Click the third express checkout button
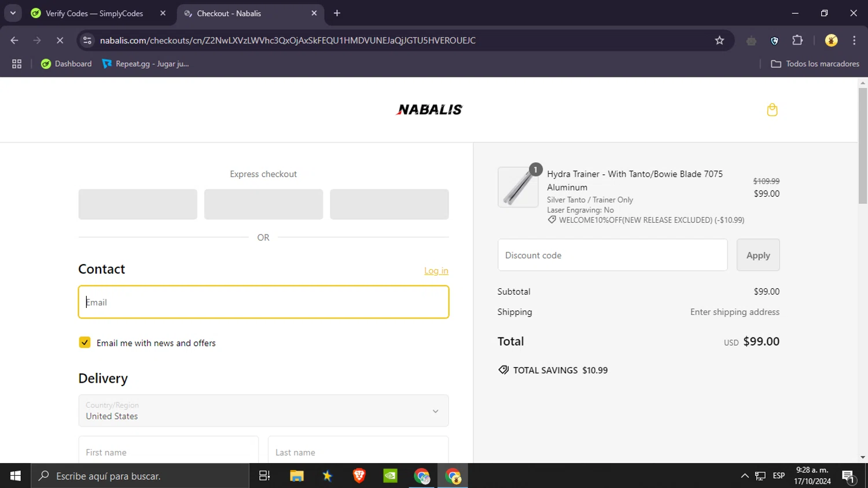 (x=389, y=204)
